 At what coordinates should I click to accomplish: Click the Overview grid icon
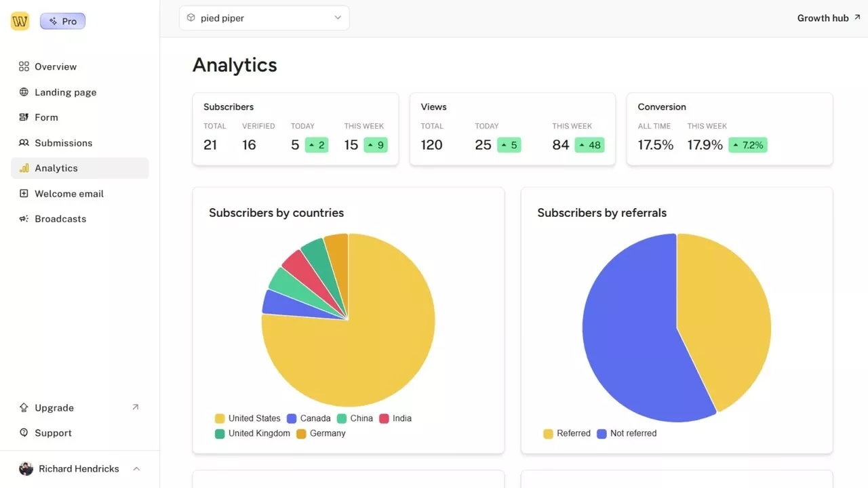point(24,66)
